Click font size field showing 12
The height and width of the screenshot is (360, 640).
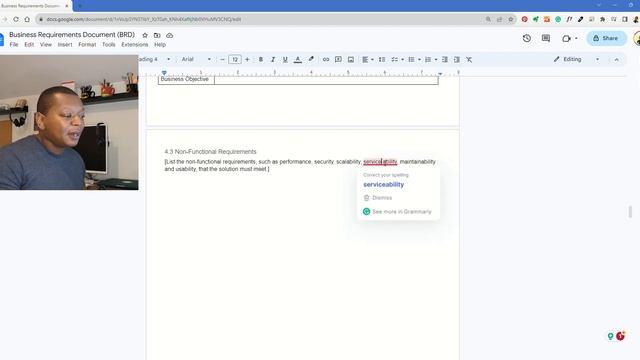[235, 60]
